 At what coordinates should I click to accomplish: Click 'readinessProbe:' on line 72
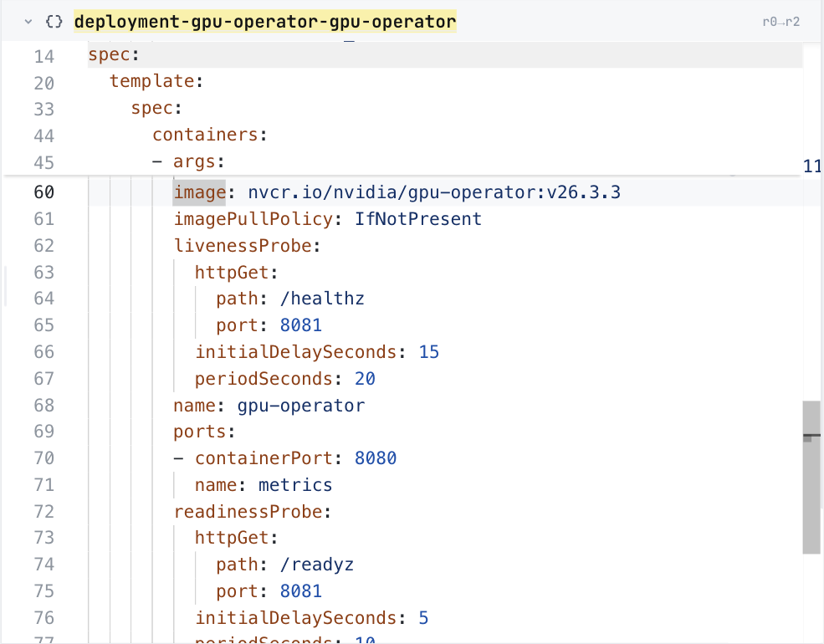[253, 512]
